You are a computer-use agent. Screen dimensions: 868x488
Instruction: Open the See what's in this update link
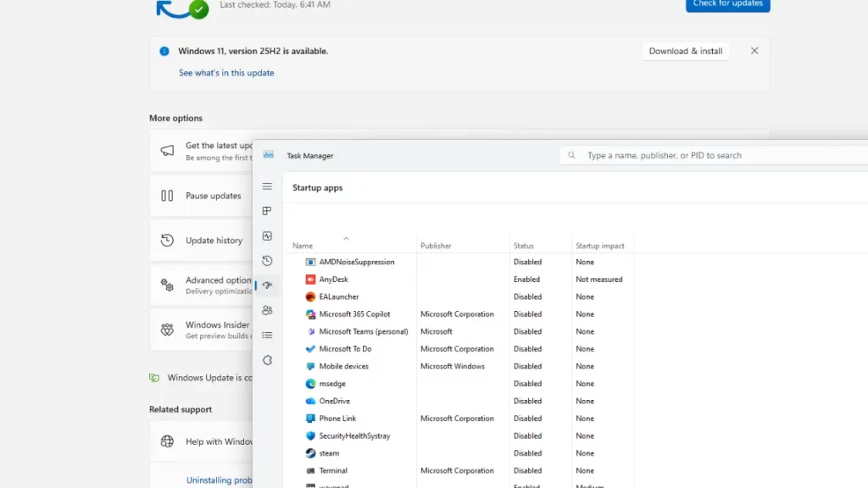[226, 73]
